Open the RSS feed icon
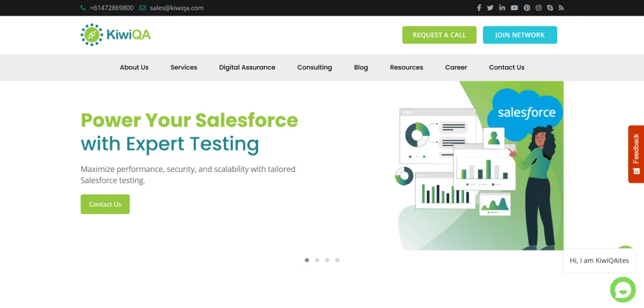Viewport: 644px width, 308px height. pos(561,8)
